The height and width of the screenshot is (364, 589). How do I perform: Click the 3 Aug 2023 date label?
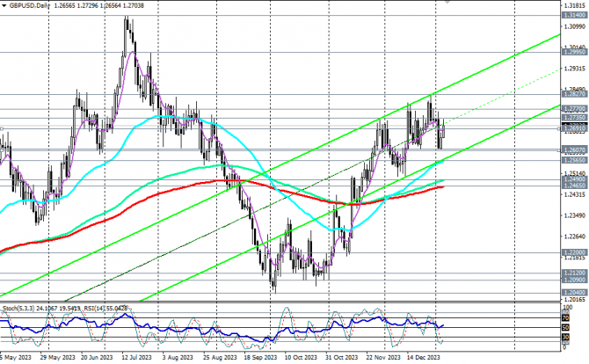[178, 357]
